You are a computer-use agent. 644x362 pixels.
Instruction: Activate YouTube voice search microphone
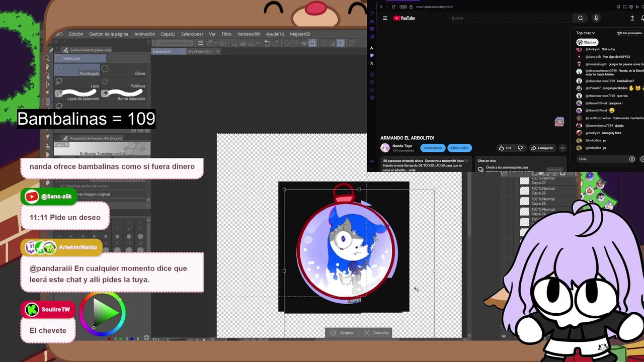click(596, 18)
